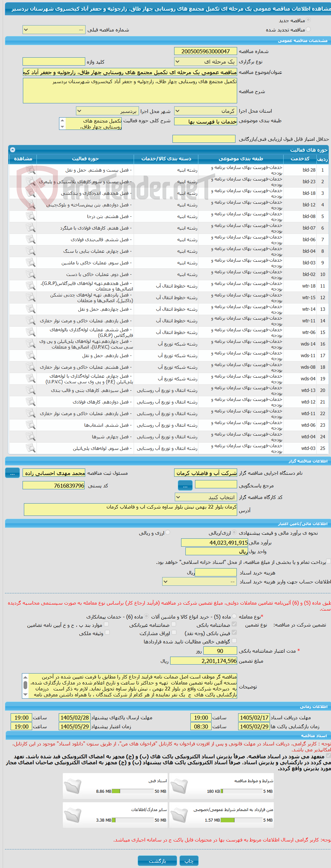Collapse حوزه های فعالیت panel
Viewport: 331px width, 868px height.
pyautogui.click(x=13, y=150)
